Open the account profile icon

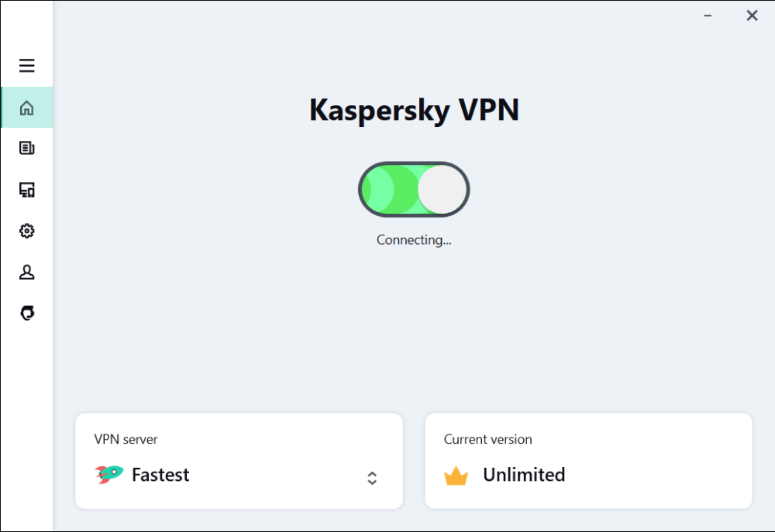[27, 272]
